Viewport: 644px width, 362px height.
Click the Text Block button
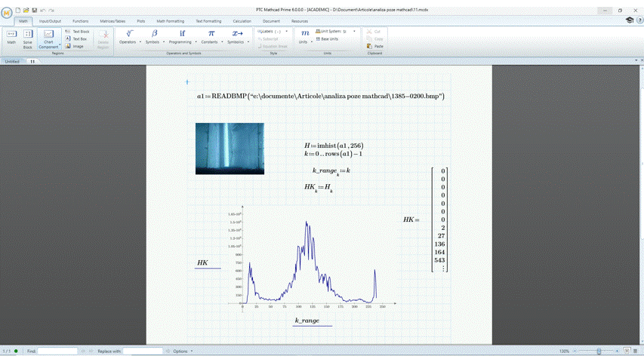click(x=77, y=32)
